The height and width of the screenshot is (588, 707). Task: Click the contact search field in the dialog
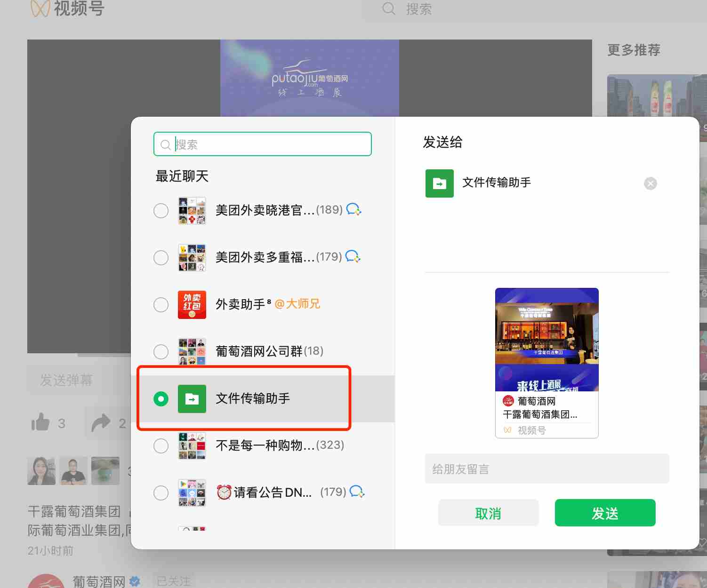(x=268, y=144)
